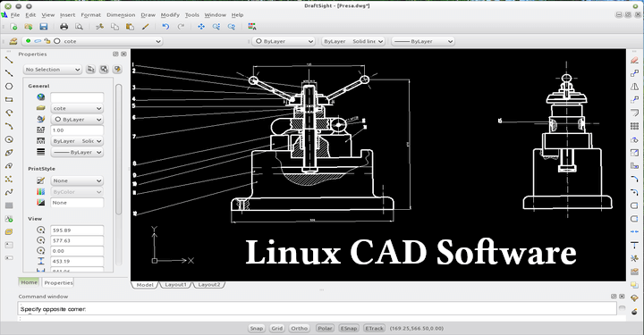
Task: Select the Arc draw tool
Action: [9, 126]
